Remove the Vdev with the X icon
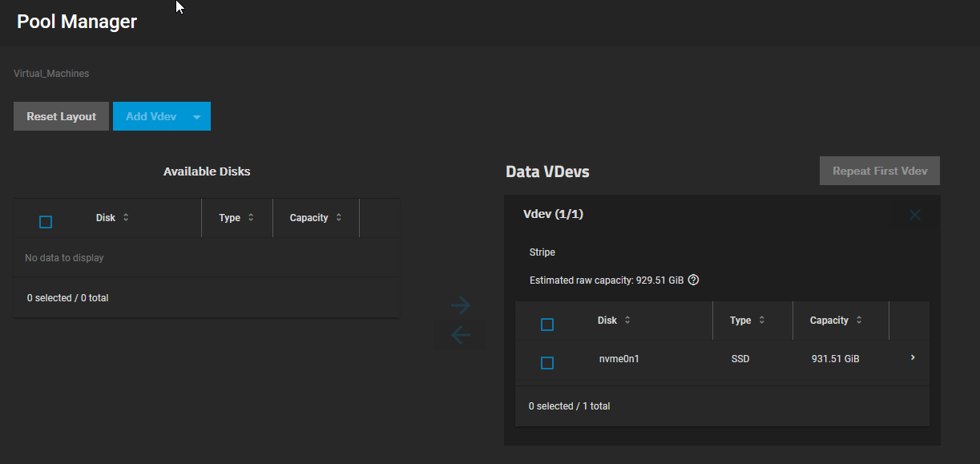Viewport: 980px width, 464px height. [915, 215]
